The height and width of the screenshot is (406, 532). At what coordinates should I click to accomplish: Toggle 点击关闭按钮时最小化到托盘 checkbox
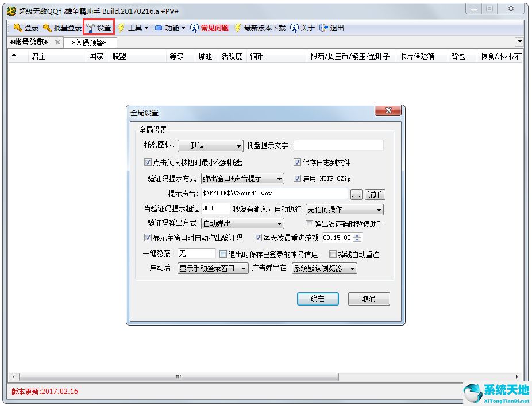(148, 162)
